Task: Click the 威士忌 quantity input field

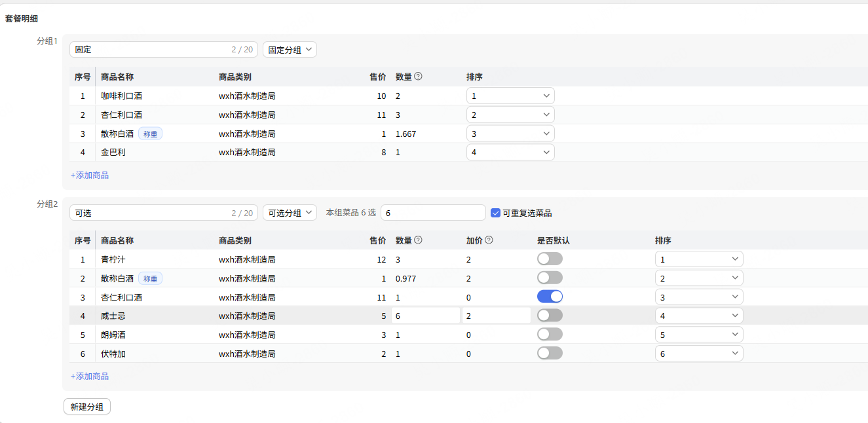Action: [x=425, y=316]
